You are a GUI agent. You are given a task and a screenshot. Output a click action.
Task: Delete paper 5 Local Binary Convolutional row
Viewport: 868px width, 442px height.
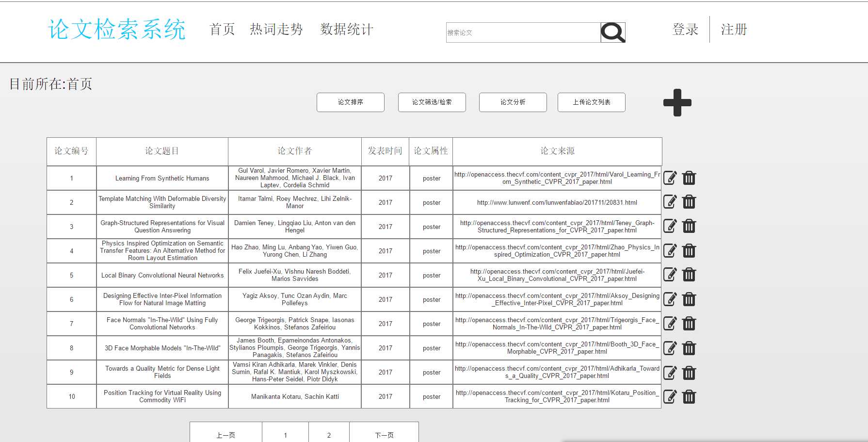pos(689,275)
